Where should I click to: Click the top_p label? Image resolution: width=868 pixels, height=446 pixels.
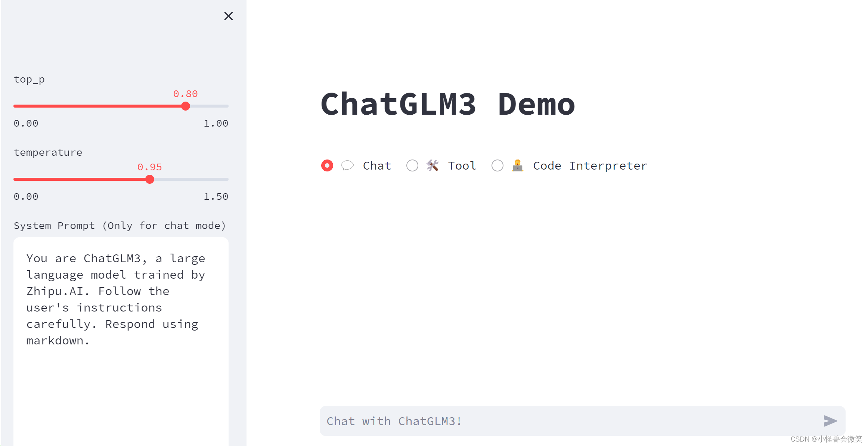(29, 80)
